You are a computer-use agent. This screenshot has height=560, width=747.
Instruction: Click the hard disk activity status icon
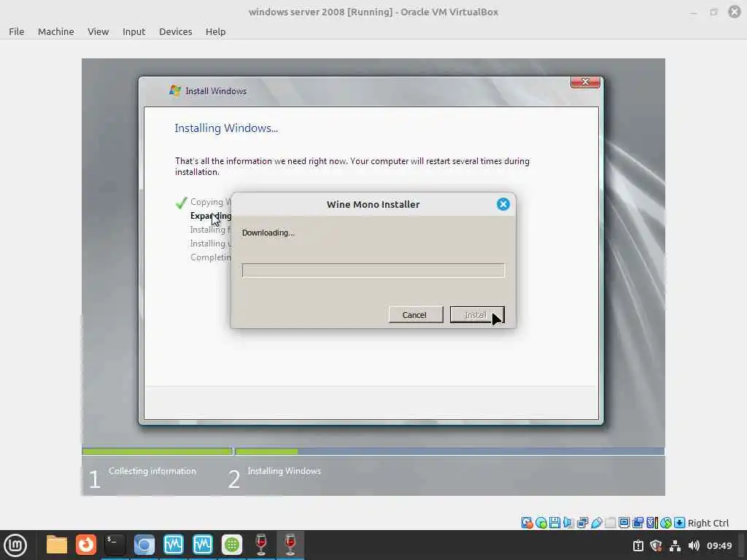click(x=527, y=523)
